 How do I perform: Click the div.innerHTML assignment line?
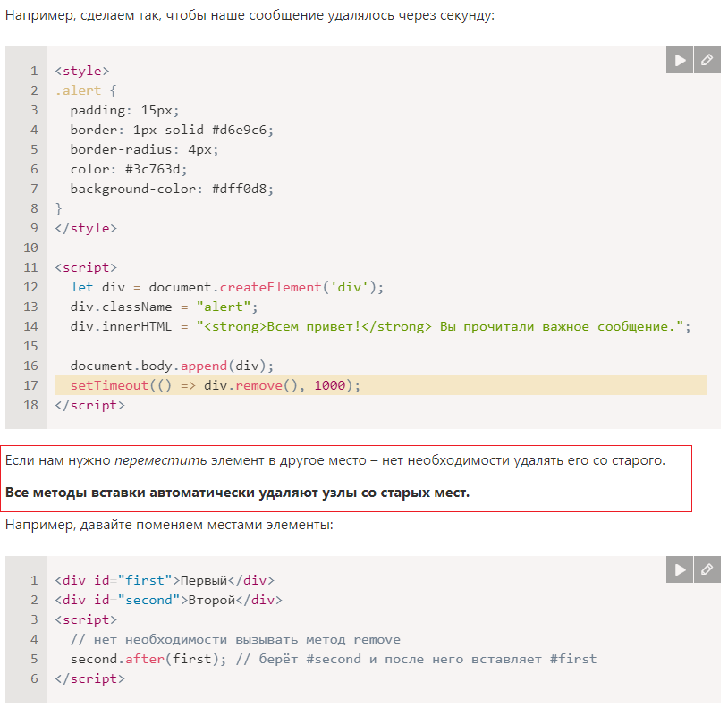380,326
